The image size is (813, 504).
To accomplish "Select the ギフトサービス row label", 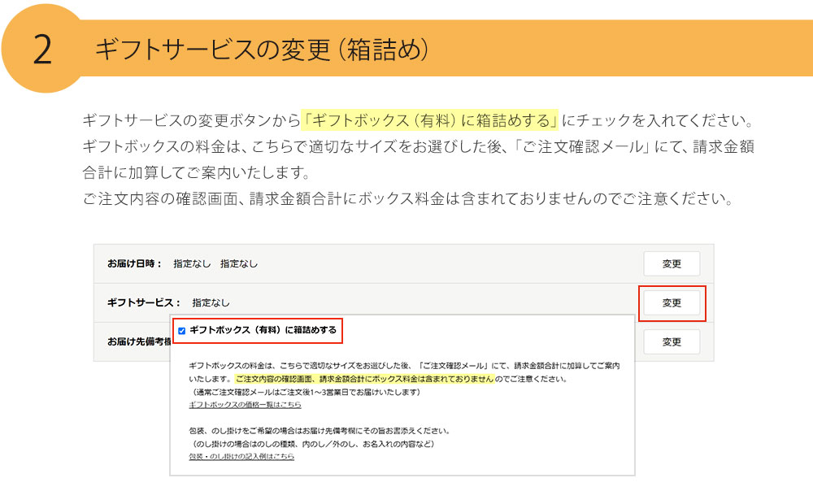I will (144, 302).
